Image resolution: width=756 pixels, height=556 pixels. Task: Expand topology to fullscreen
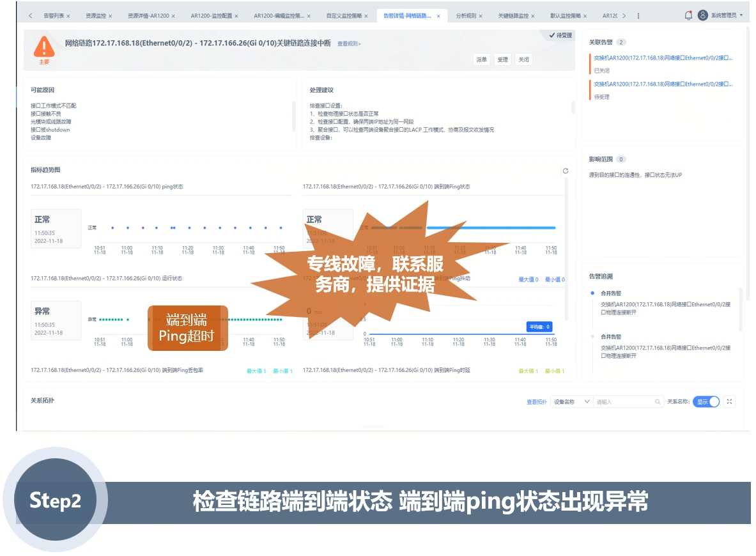coord(730,401)
